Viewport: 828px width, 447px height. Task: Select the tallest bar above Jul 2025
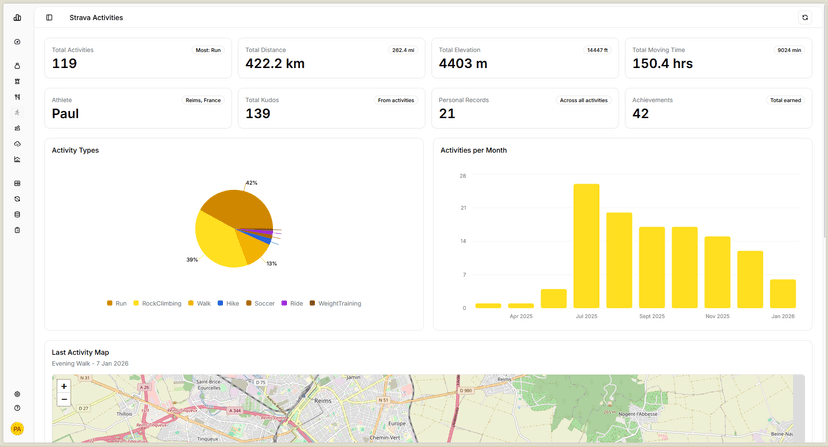pos(586,246)
